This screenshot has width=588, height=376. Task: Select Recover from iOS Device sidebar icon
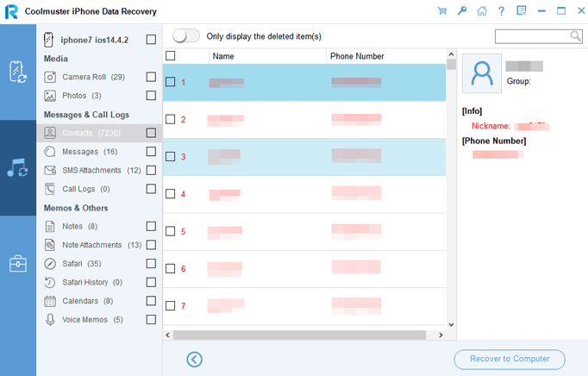[x=17, y=72]
